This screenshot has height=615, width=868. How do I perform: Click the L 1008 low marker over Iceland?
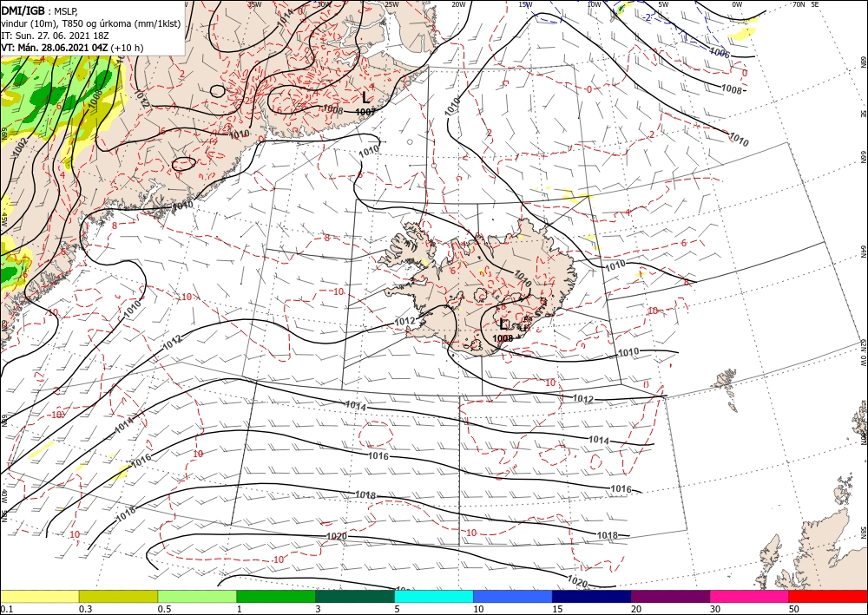click(x=503, y=330)
